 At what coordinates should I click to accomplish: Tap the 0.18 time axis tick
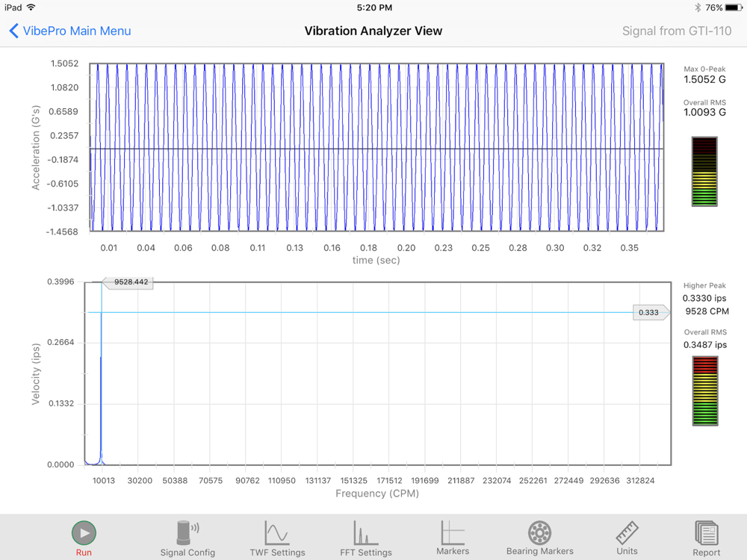click(368, 248)
